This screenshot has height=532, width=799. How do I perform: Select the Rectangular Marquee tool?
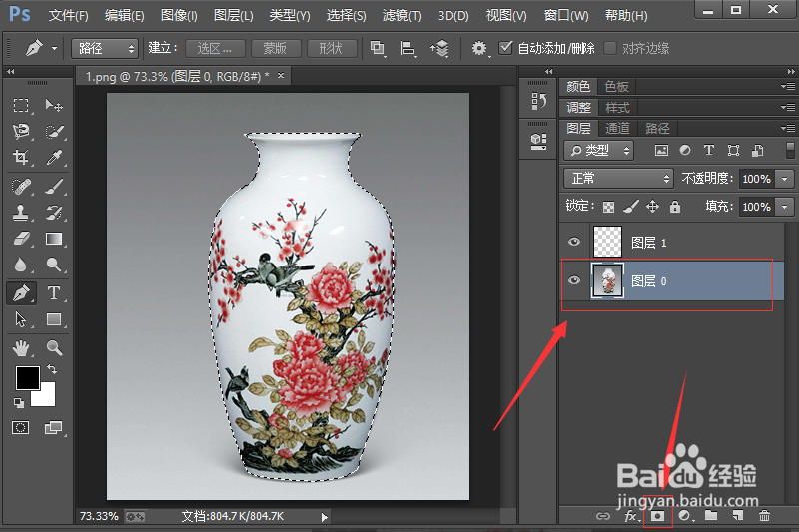point(21,105)
